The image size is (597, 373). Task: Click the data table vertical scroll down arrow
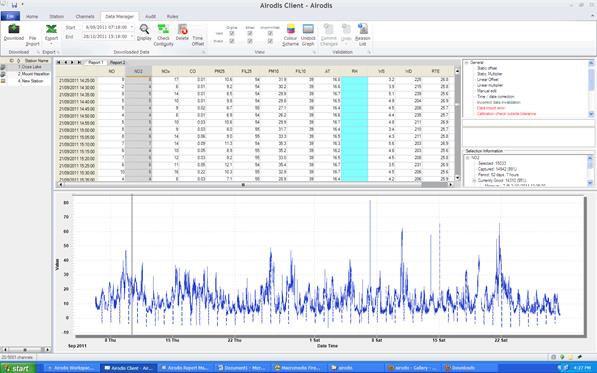tap(457, 178)
